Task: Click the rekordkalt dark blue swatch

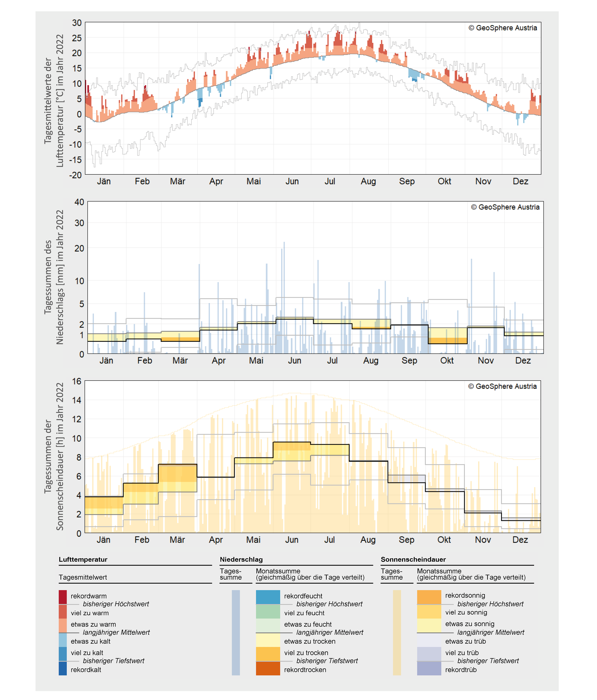Action: [x=63, y=669]
